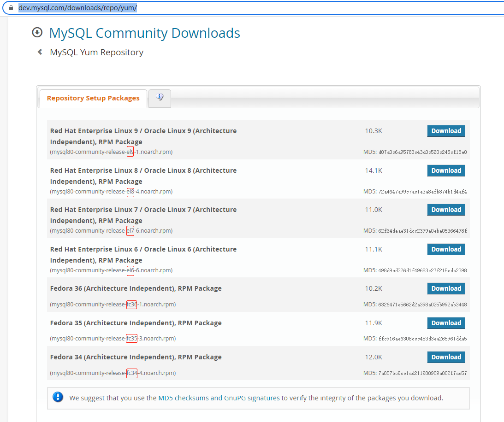Click the 10.3K file size value
The height and width of the screenshot is (422, 504).
click(x=374, y=131)
